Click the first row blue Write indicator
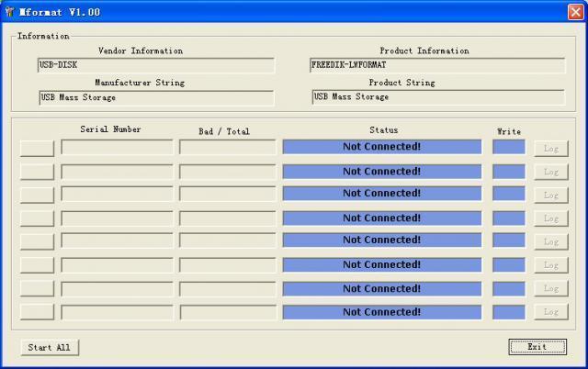588x369 pixels. click(x=508, y=147)
